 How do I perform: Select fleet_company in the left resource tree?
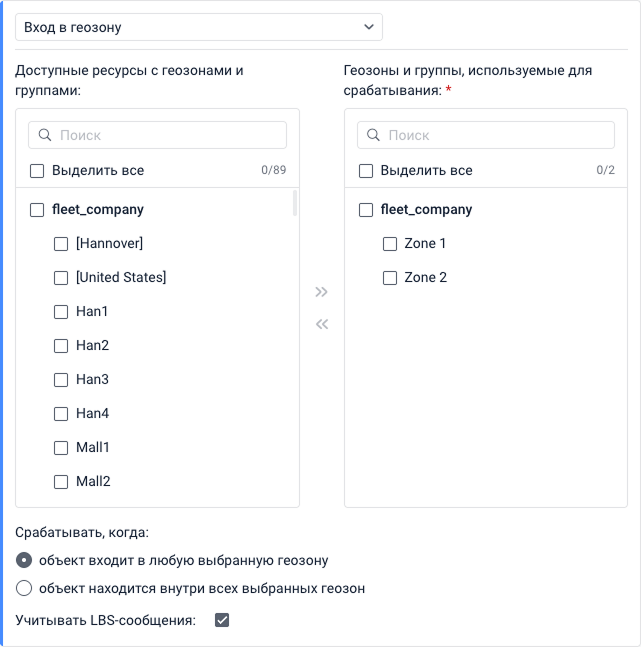click(x=37, y=210)
